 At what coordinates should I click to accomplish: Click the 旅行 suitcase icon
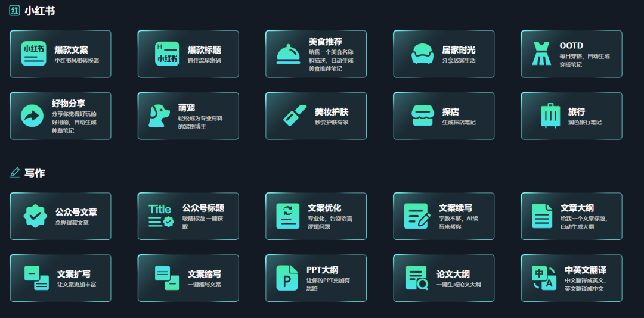[x=550, y=116]
